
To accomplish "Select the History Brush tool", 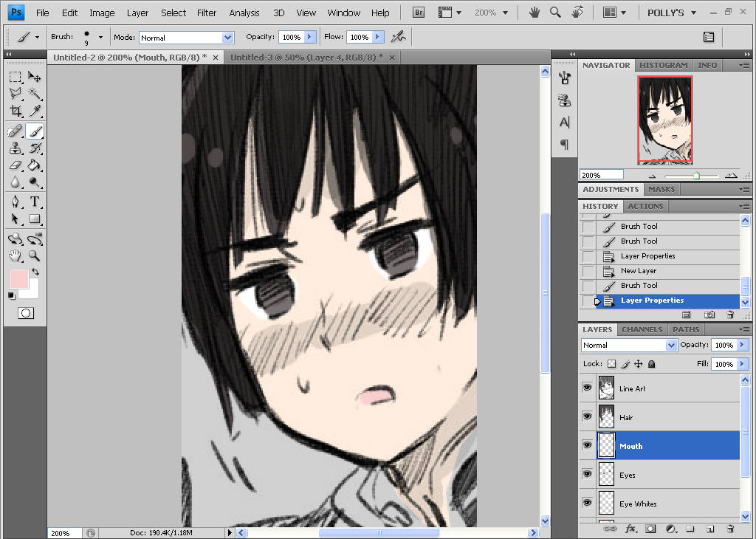I will coord(34,148).
